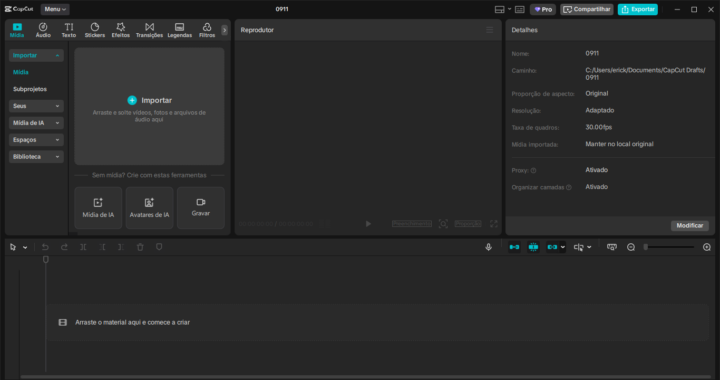Click the Preenchimento button in the player
The height and width of the screenshot is (380, 720).
pyautogui.click(x=412, y=224)
